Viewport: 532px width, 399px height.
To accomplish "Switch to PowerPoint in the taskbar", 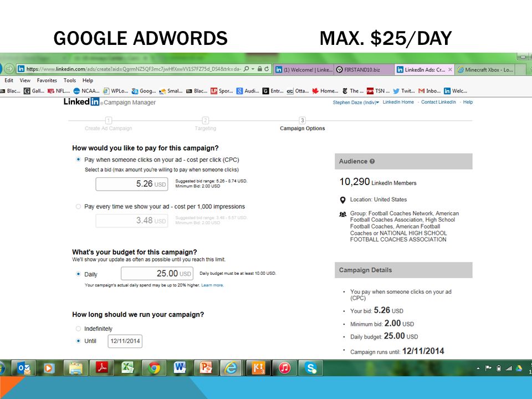I will click(x=206, y=368).
